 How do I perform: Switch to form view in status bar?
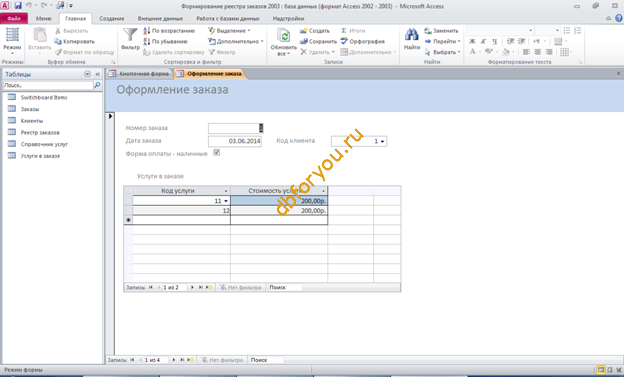coord(601,370)
